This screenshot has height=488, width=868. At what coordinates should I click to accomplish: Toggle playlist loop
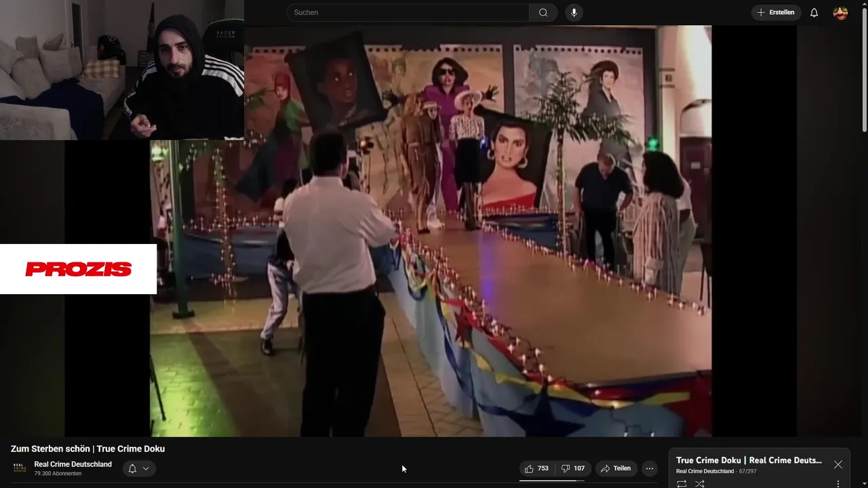coord(682,483)
